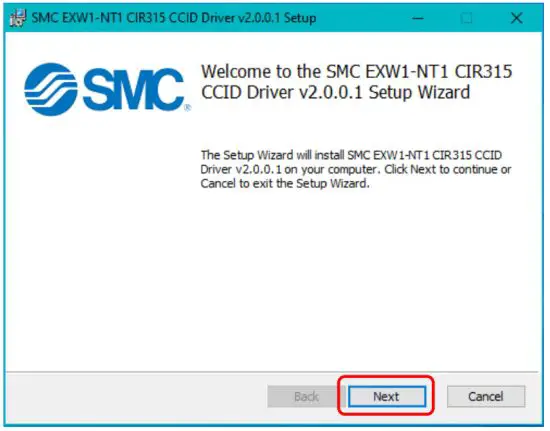The height and width of the screenshot is (431, 550).
Task: Click the 'Welcome to the SMC EXW1-NT1' heading
Action: point(356,82)
